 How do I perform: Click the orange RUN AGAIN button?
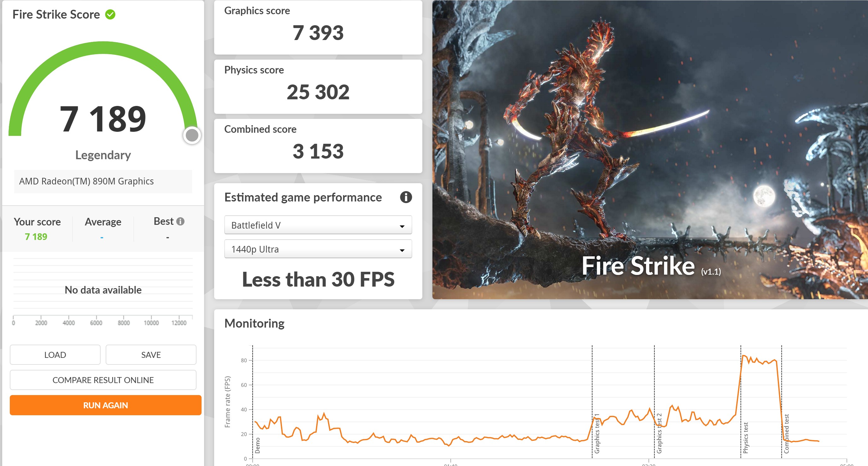click(105, 405)
